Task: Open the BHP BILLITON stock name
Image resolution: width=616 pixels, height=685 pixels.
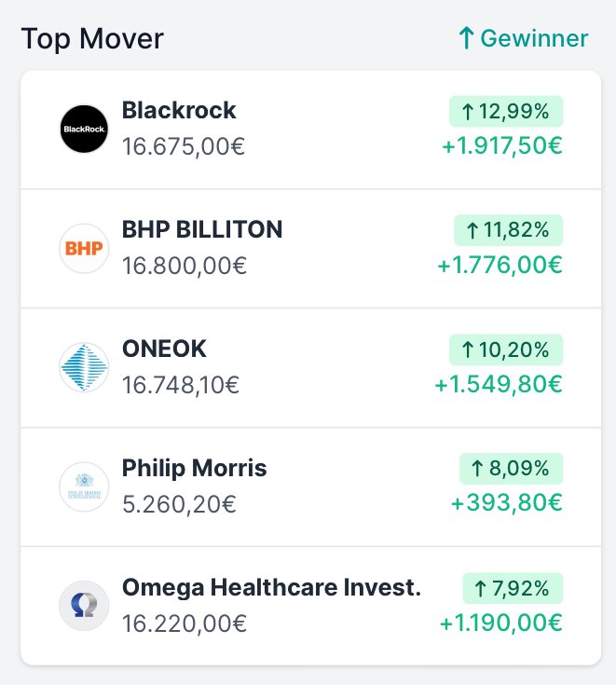Action: [x=202, y=230]
